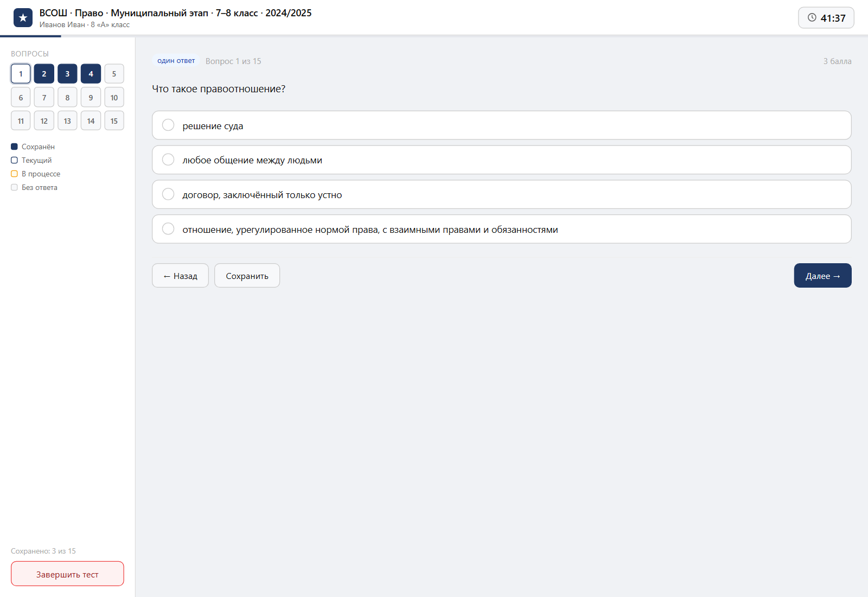
Task: Proceed with the 'Далее' button
Action: [822, 276]
